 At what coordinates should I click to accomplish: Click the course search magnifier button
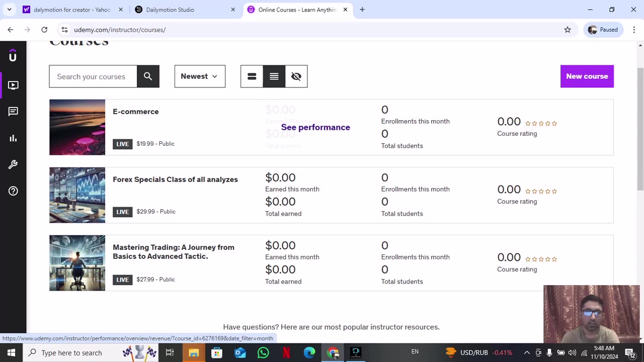pos(148,76)
